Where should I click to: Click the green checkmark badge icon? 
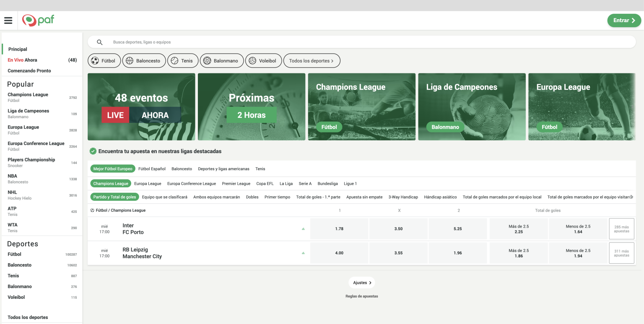[x=93, y=151]
